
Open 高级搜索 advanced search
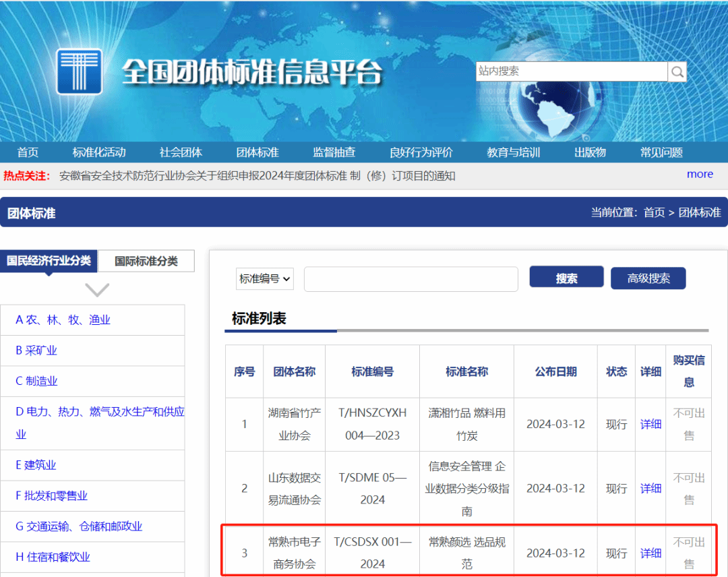point(648,278)
